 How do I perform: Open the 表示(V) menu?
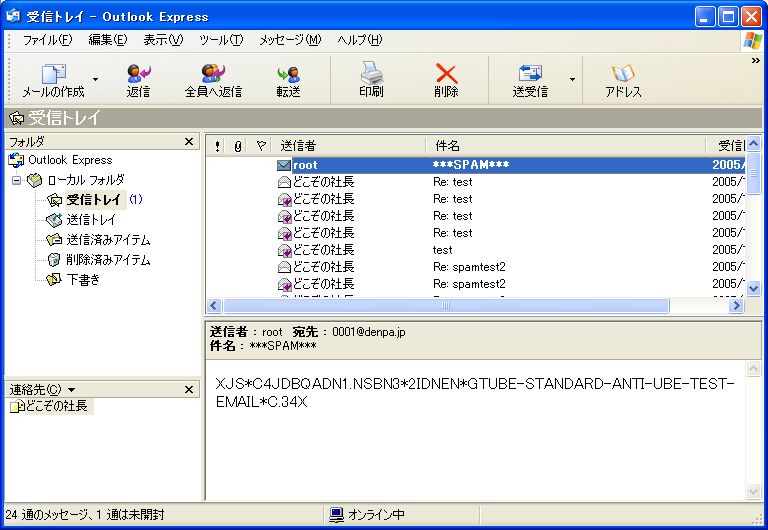tap(163, 40)
